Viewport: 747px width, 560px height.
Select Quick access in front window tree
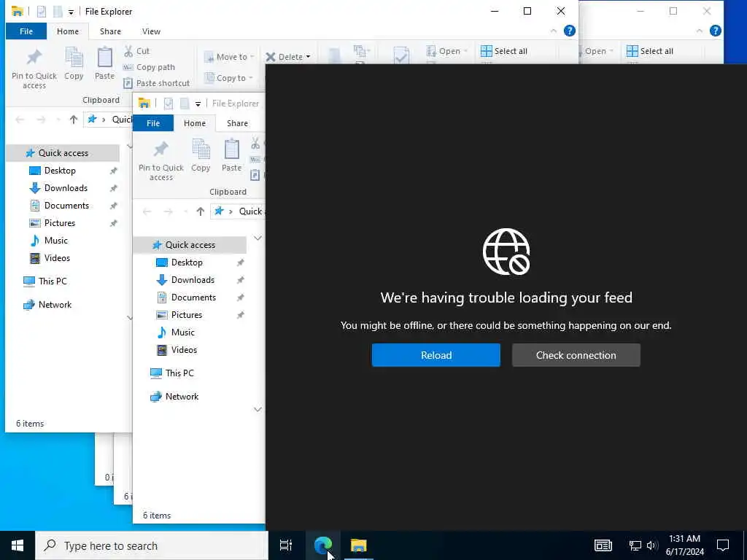pos(190,245)
